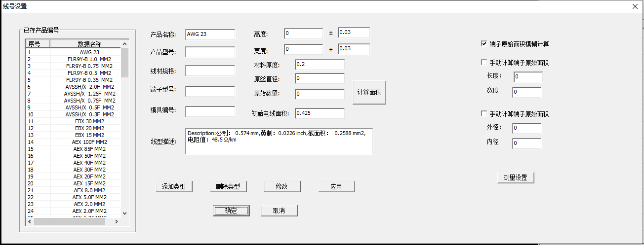Image resolution: width=644 pixels, height=245 pixels.
Task: Select AVSSH/X 0.5F MM2 row
Action: (x=73, y=107)
